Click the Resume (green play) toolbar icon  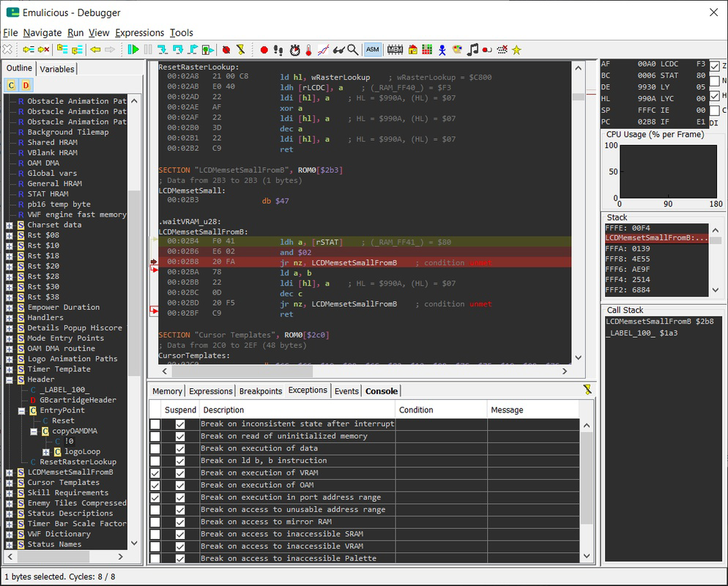tap(133, 50)
